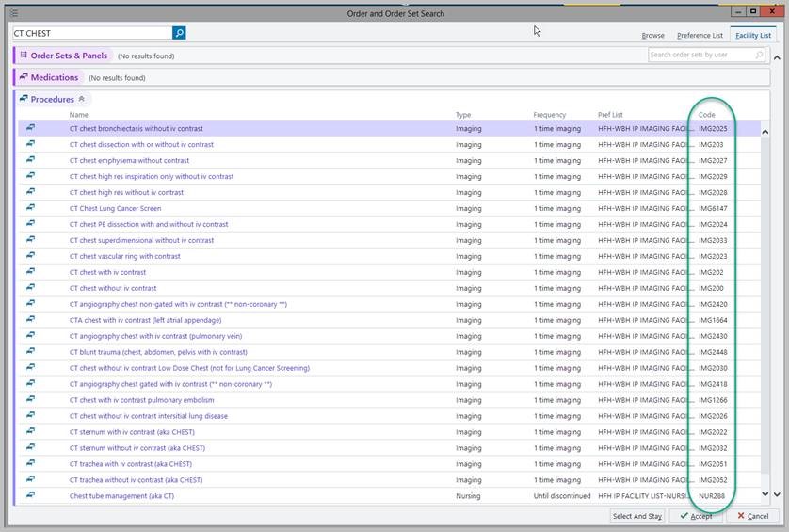
Task: Click the Medications section icon
Action: (24, 77)
